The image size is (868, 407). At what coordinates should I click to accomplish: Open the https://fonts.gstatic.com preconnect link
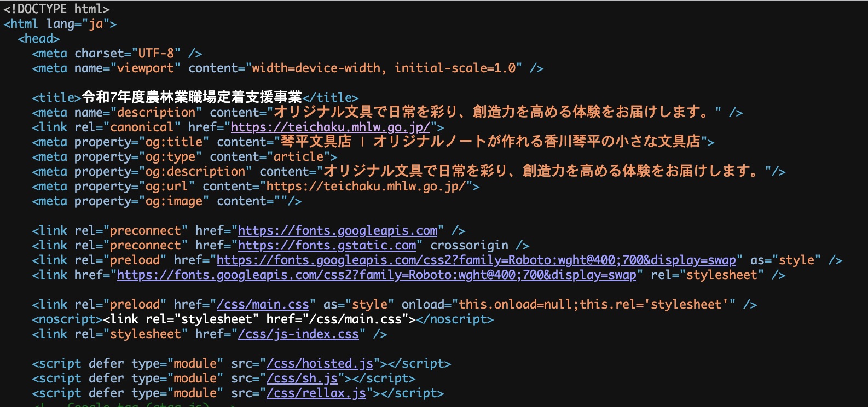pyautogui.click(x=327, y=246)
